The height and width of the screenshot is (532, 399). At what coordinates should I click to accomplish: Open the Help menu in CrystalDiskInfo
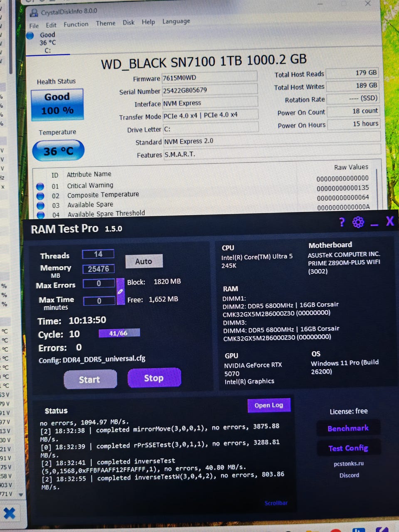148,22
